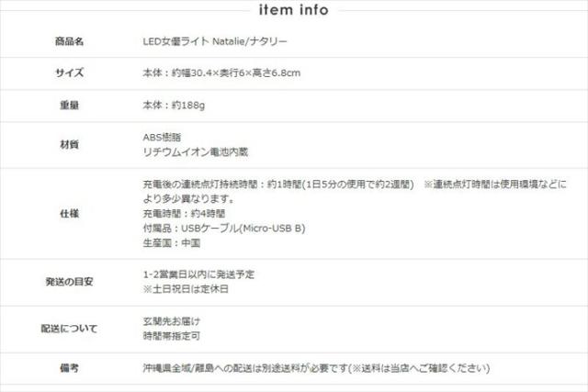This screenshot has height=392, width=588.
Task: Click the weight value 約188g
Action: pyautogui.click(x=174, y=106)
